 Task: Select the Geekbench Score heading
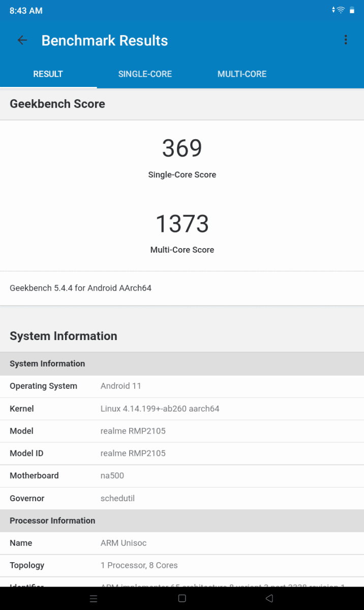(57, 104)
